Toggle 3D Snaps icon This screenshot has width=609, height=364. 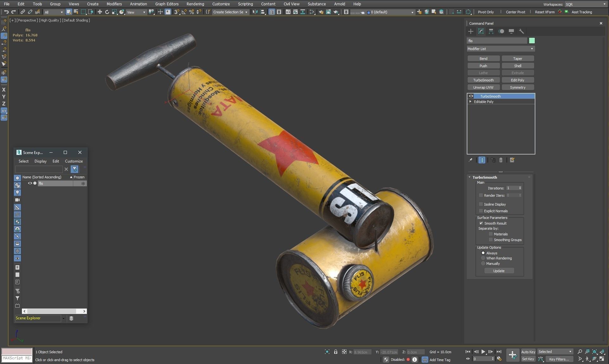coord(177,12)
